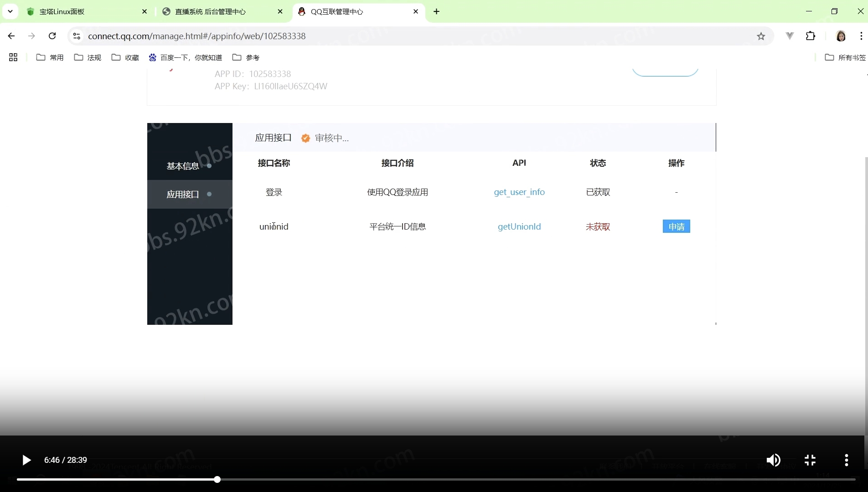Click the 状态 column header
Screen dimensions: 868x492
tap(598, 163)
